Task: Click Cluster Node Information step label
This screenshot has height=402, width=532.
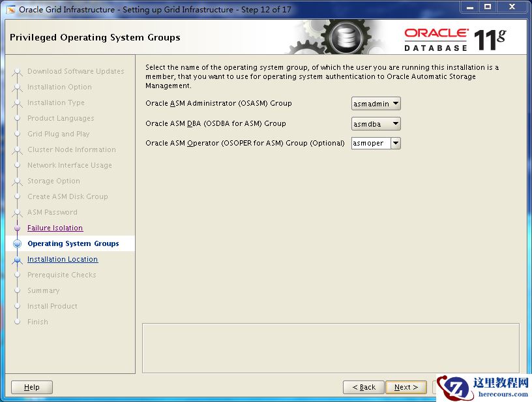Action: tap(72, 149)
